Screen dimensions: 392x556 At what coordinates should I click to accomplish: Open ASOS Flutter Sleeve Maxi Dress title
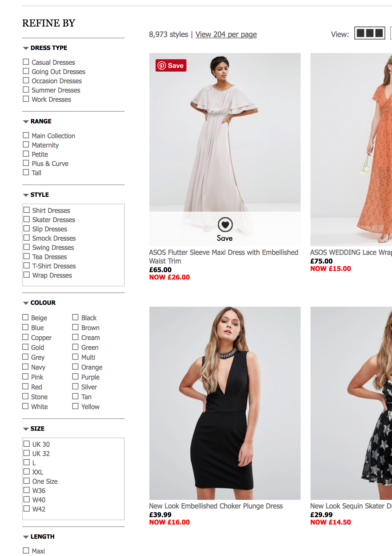223,257
